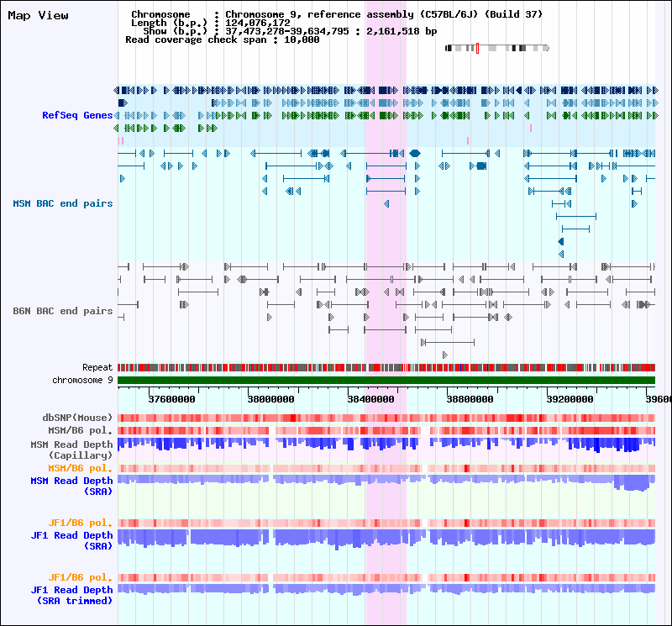Image resolution: width=672 pixels, height=626 pixels.
Task: Open the JF1 Read Depth (SRA) link
Action: pos(71,540)
